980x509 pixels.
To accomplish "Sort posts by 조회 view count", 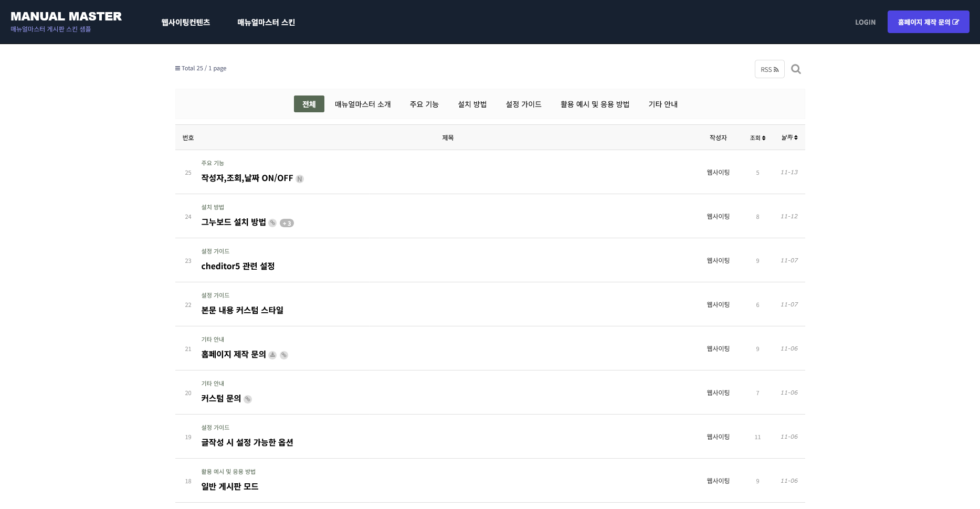I will coord(757,138).
